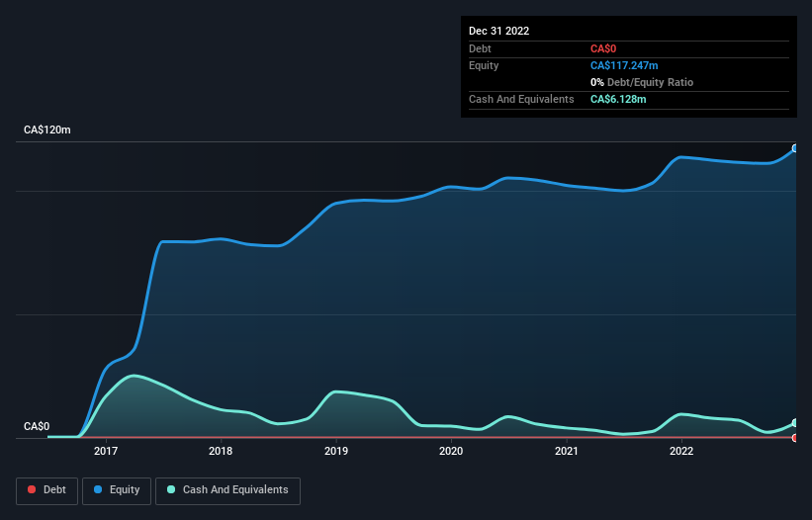Toggle the Debt series legend button
The width and height of the screenshot is (812, 520).
46,490
